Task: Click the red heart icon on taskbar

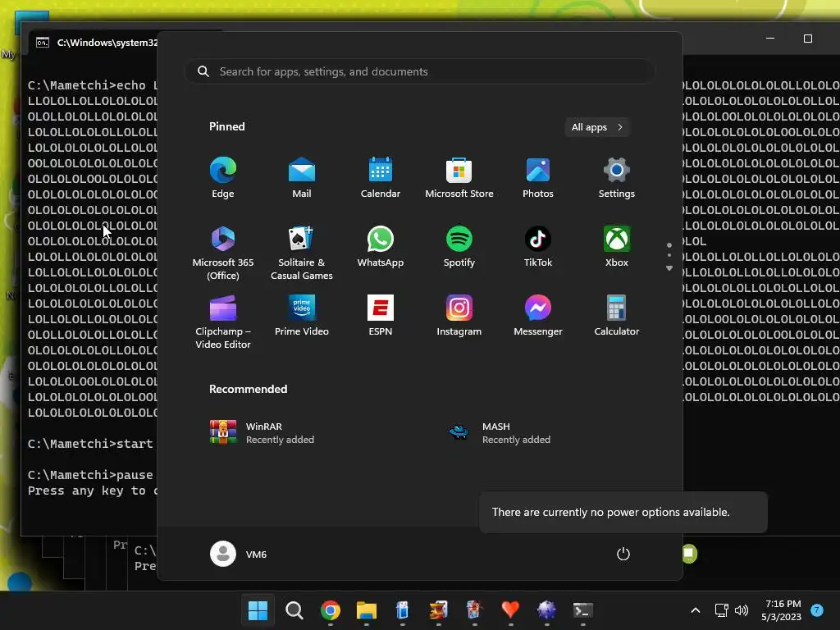Action: coord(510,610)
